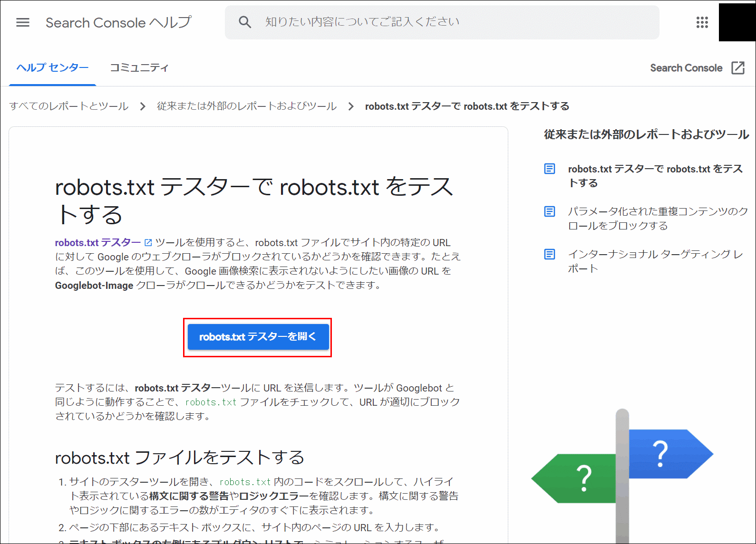Click the first breadcrumb chevron arrow

pyautogui.click(x=143, y=106)
